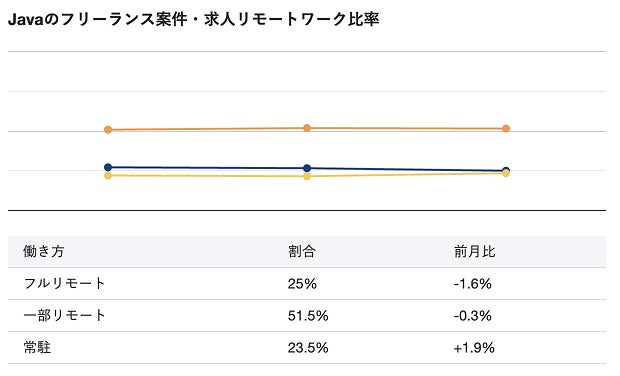Click the 23.5% ratio value
Screen dimensions: 620x376
pos(308,348)
